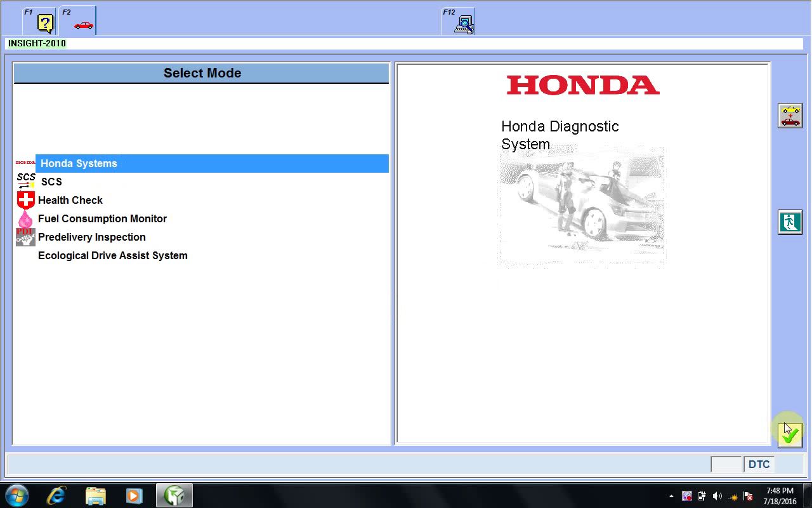
Task: Select Predelivery Inspection mode
Action: point(91,237)
